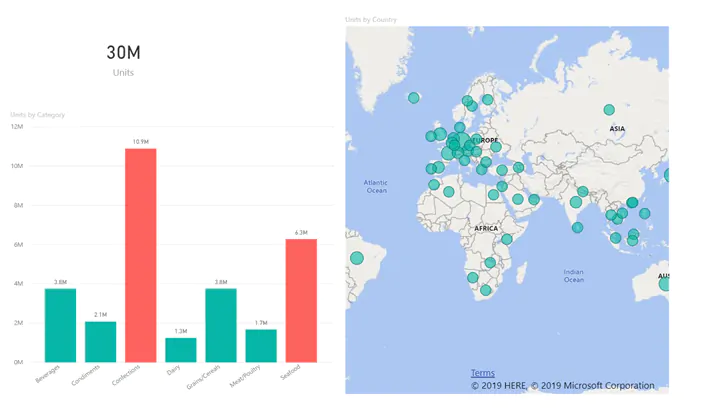Open the Terms link on the map

click(483, 373)
